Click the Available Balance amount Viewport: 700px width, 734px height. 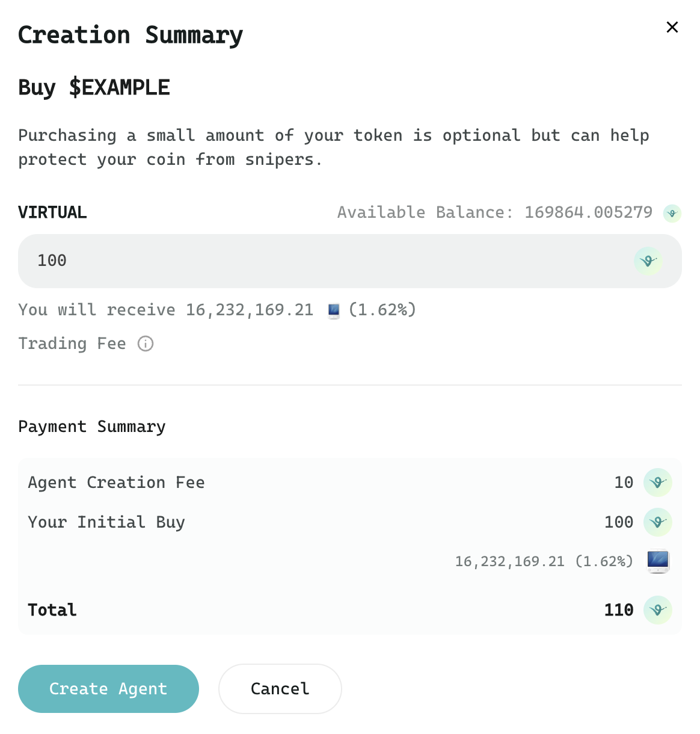[588, 212]
